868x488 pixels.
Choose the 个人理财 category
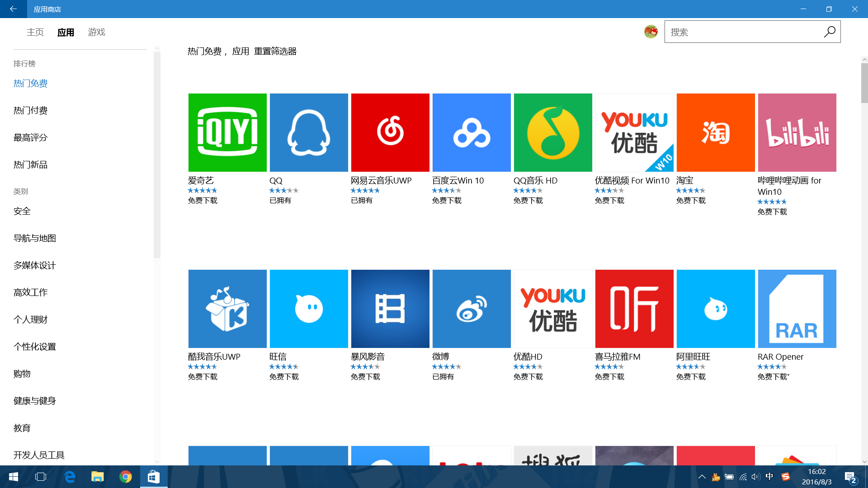click(31, 319)
